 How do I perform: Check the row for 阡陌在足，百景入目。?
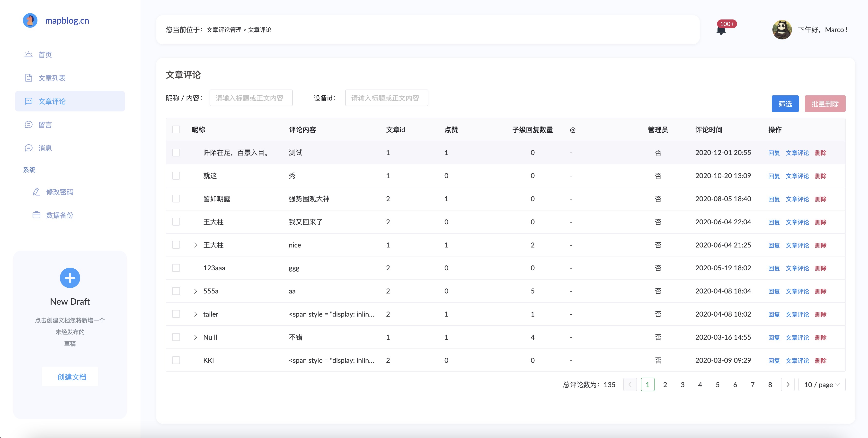click(x=176, y=152)
